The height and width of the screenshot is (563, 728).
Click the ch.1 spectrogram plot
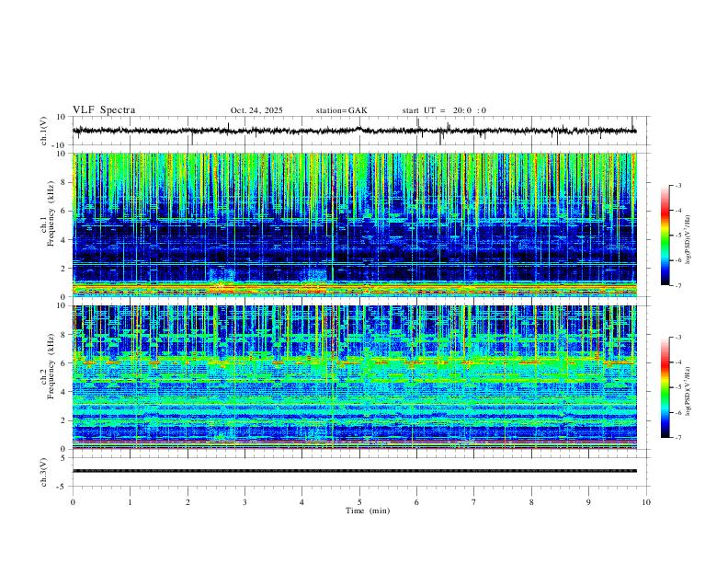pyautogui.click(x=355, y=224)
